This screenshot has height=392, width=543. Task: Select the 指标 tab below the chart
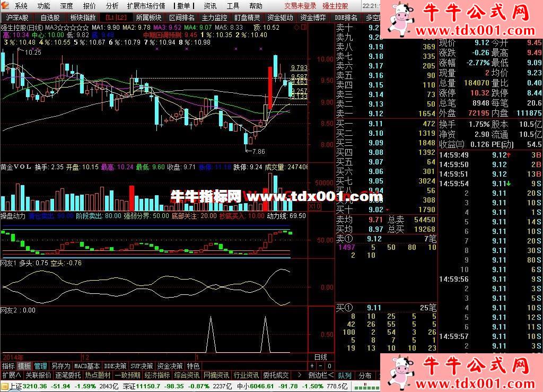pyautogui.click(x=8, y=366)
